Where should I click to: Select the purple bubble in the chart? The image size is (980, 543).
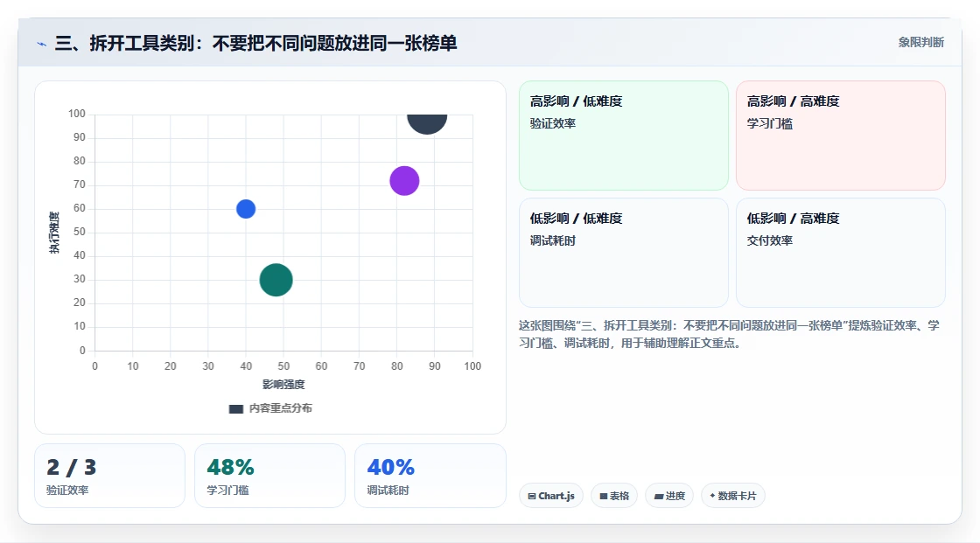pos(404,181)
